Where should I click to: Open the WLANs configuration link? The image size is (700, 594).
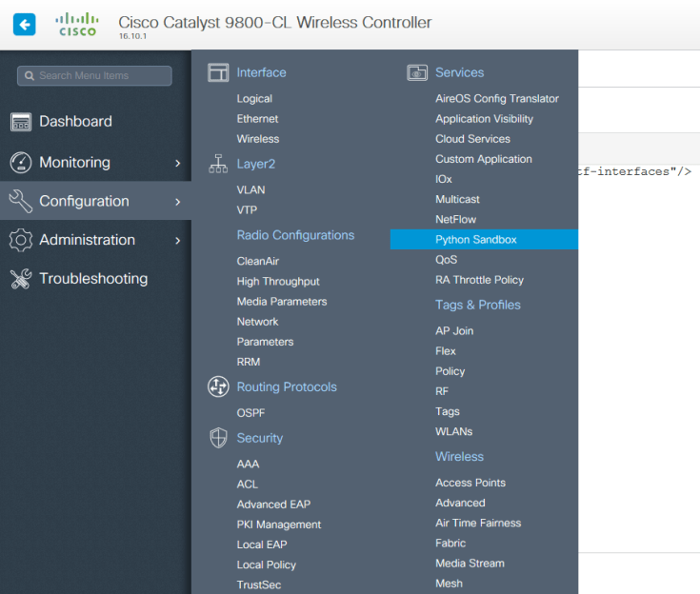pyautogui.click(x=453, y=431)
